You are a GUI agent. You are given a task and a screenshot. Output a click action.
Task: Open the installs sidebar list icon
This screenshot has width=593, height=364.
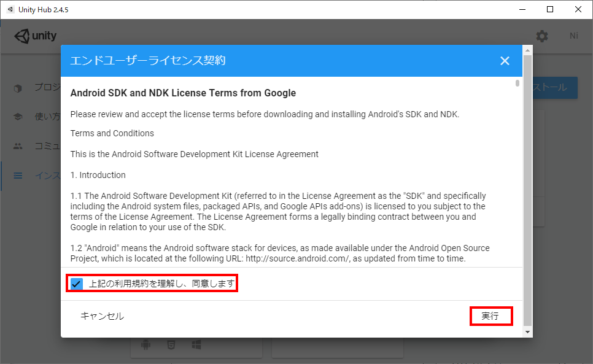tap(18, 176)
